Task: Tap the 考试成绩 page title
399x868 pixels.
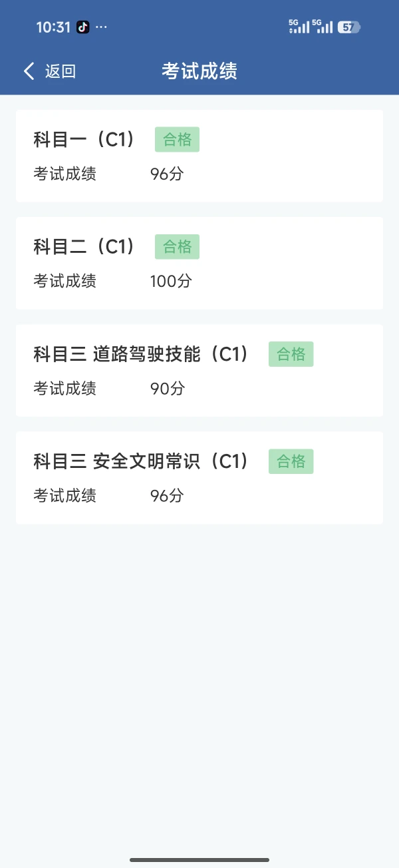Action: 199,71
